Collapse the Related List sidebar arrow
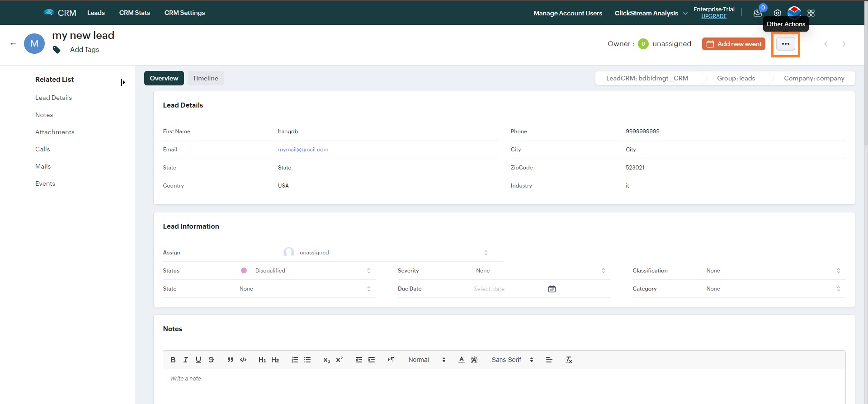868x404 pixels. click(123, 82)
